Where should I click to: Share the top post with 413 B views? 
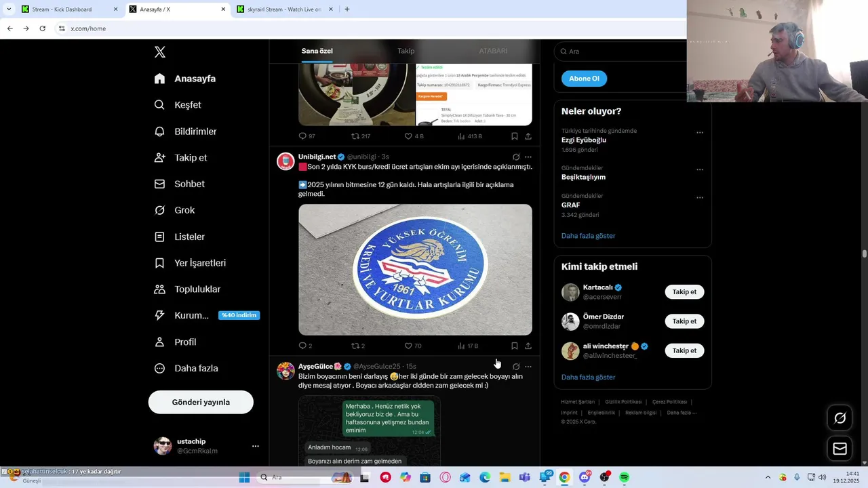coord(528,136)
